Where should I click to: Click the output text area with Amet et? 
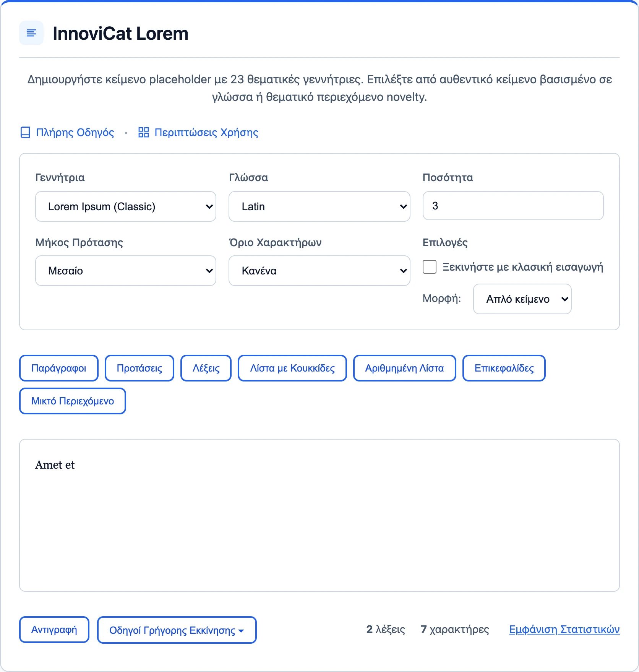coord(319,515)
